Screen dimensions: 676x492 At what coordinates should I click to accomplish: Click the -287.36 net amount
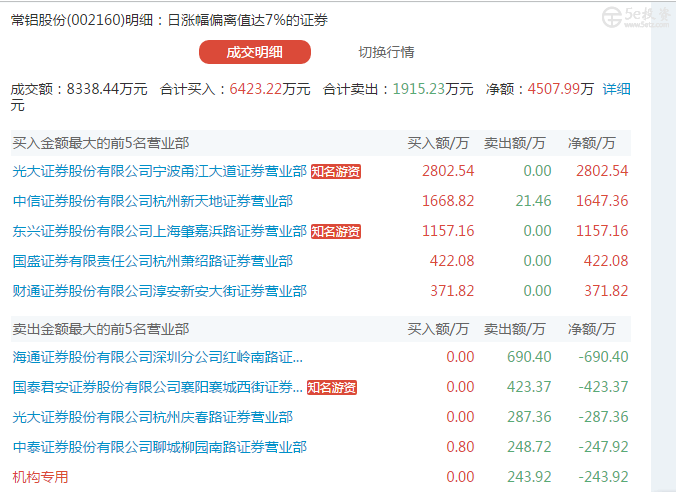pyautogui.click(x=603, y=417)
